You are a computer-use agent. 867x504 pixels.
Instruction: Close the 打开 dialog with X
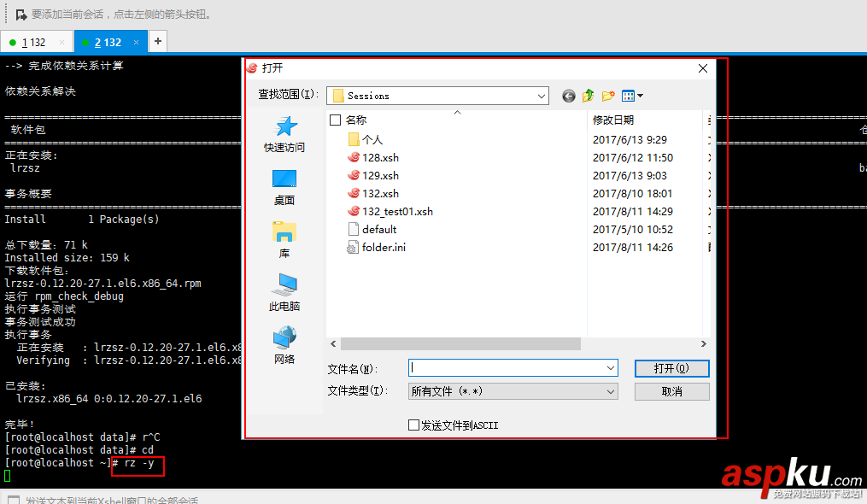click(703, 68)
